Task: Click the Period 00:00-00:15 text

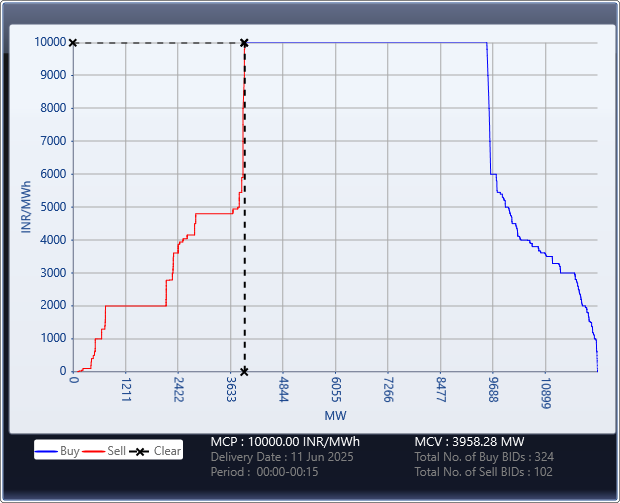Action: [x=264, y=472]
